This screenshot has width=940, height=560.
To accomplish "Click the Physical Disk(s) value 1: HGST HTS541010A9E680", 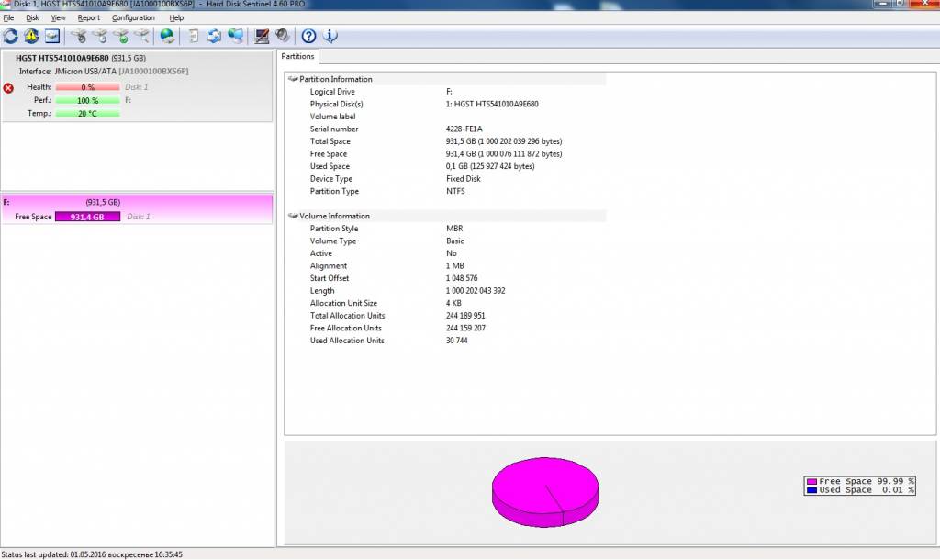I will 492,104.
